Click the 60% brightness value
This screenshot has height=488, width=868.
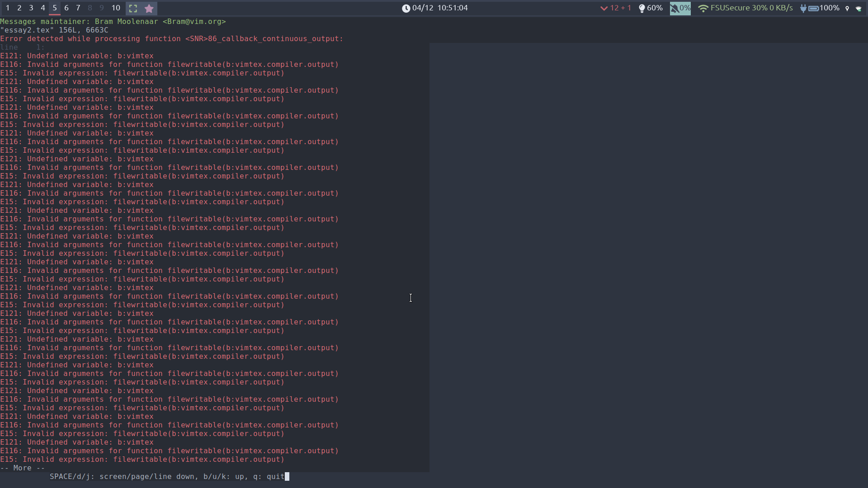(x=655, y=8)
